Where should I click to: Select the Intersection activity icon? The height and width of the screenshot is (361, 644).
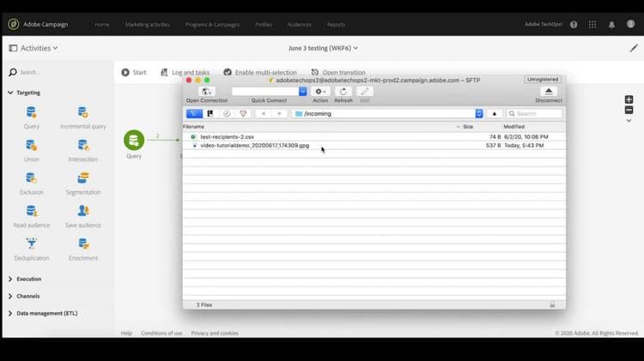83,145
